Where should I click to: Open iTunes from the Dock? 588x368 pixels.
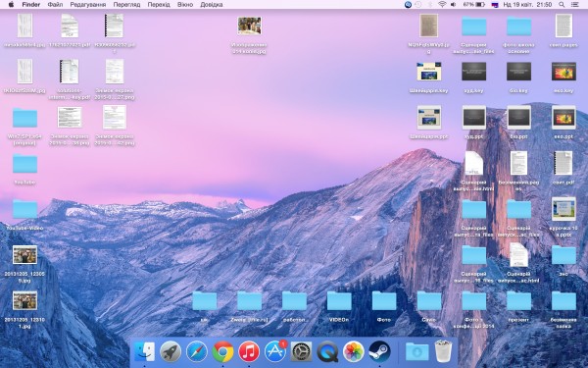click(x=249, y=352)
